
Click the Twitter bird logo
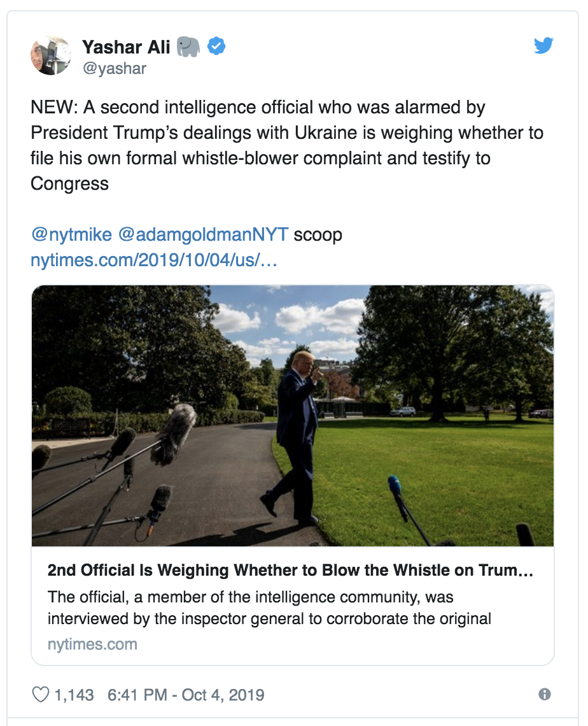tap(543, 45)
